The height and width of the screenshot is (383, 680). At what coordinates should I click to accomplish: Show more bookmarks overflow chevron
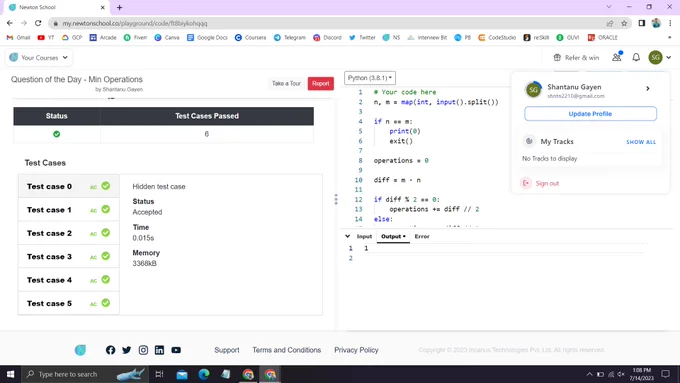pos(670,38)
